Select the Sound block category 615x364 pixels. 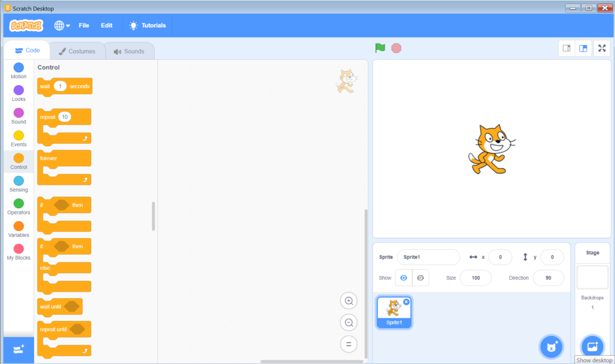pyautogui.click(x=18, y=116)
